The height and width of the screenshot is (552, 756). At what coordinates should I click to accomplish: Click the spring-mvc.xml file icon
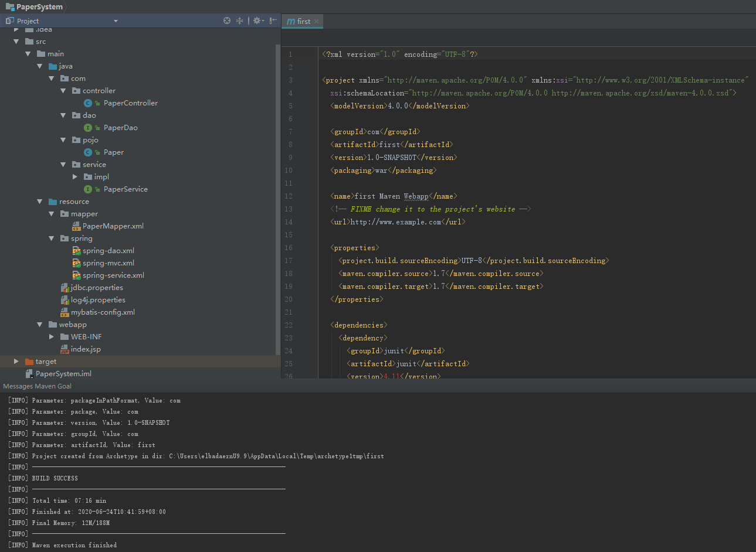pos(76,263)
